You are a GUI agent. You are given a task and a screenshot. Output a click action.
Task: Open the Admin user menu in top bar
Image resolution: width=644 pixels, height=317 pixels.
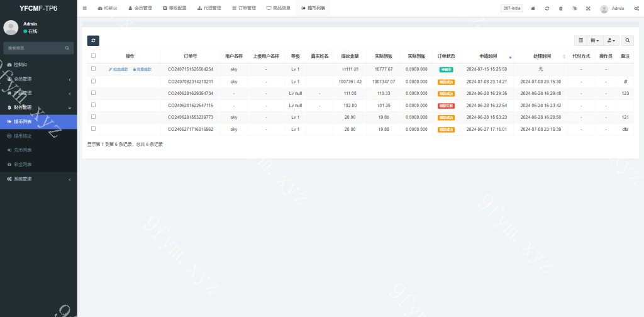(612, 9)
